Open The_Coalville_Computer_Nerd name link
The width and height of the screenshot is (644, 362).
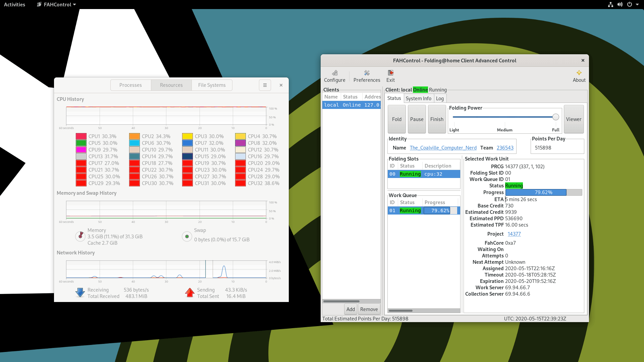[443, 148]
